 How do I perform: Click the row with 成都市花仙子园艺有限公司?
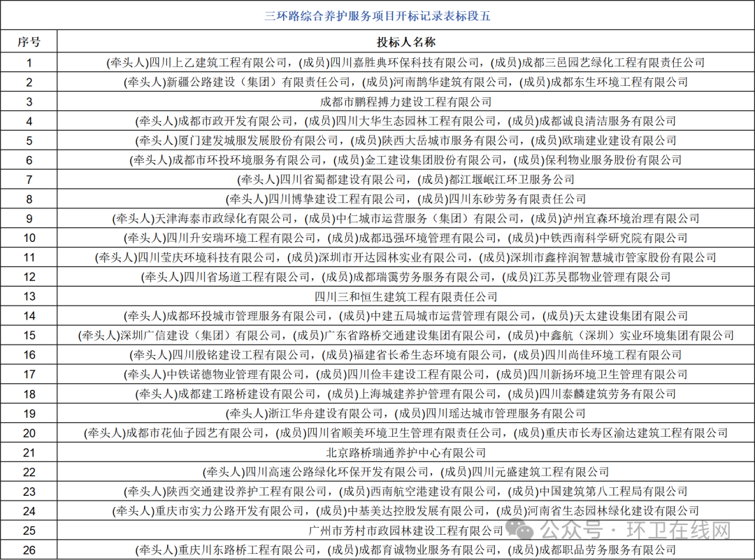click(x=377, y=433)
